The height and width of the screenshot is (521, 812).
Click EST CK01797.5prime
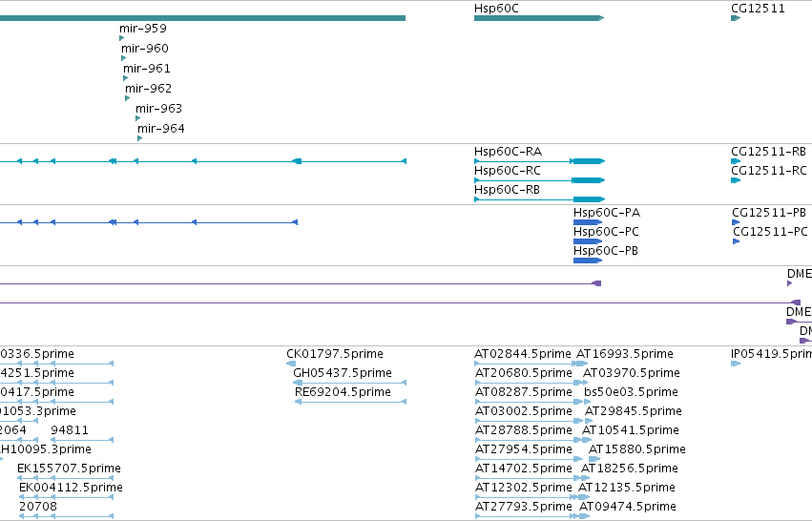(335, 354)
